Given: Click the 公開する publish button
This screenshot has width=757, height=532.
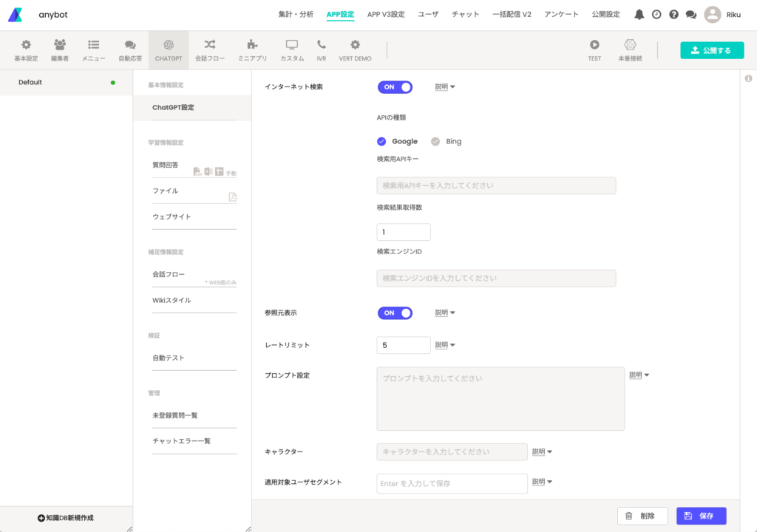Looking at the screenshot, I should point(712,50).
